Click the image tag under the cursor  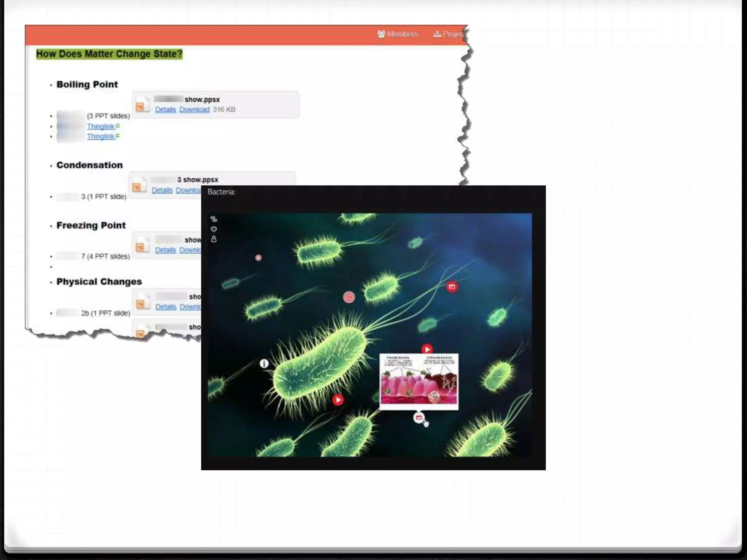(x=419, y=418)
